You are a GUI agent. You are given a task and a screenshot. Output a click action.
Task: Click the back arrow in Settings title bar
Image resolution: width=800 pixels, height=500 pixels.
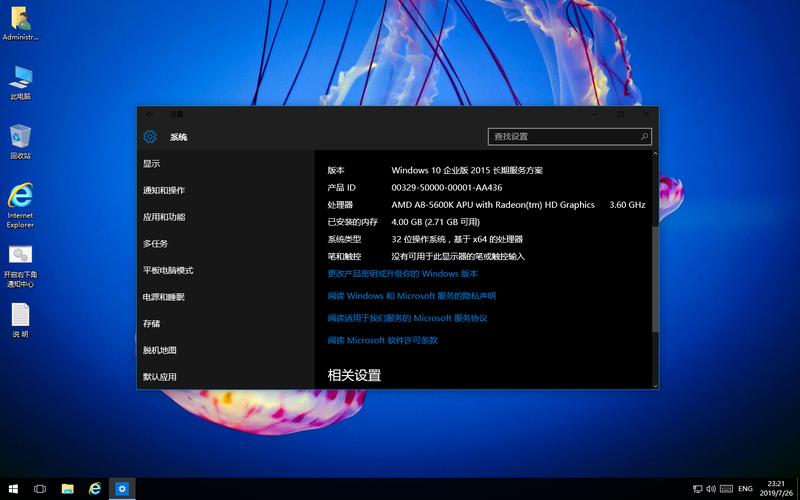click(x=149, y=114)
